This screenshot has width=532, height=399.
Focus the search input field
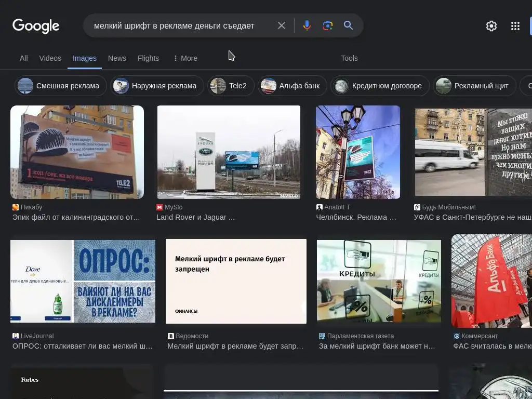(180, 26)
